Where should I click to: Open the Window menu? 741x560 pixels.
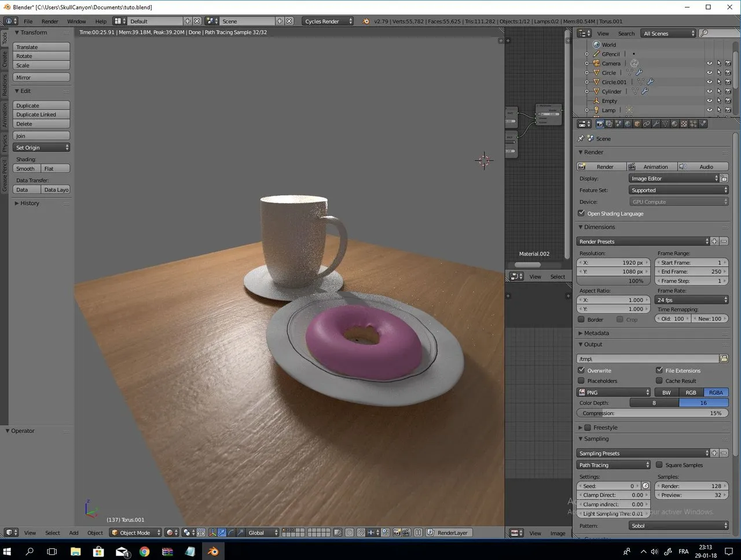pos(76,21)
